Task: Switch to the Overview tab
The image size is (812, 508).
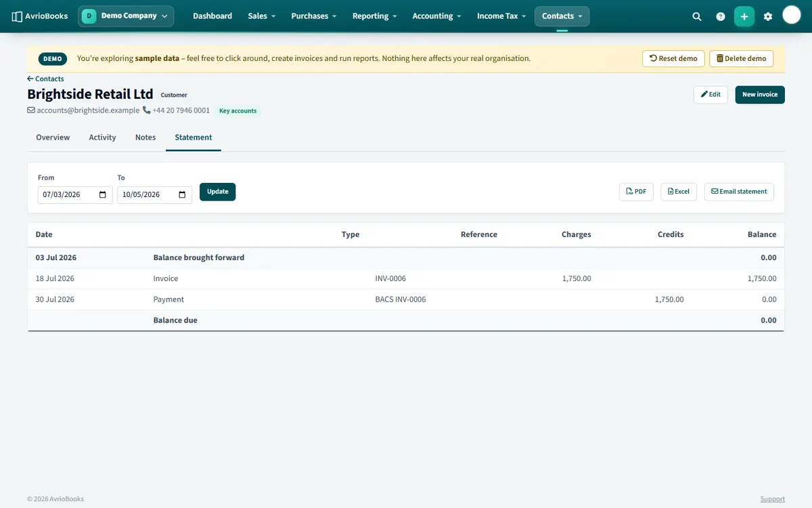Action: coord(53,137)
